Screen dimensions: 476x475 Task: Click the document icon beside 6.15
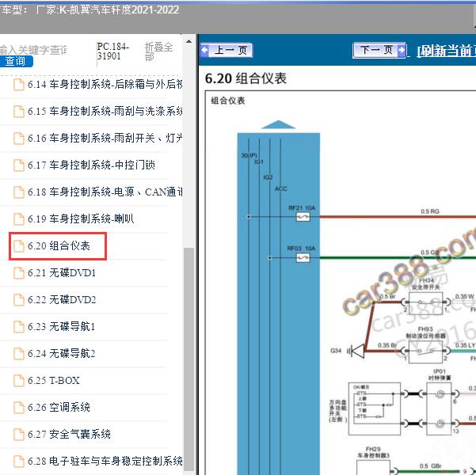coord(19,111)
